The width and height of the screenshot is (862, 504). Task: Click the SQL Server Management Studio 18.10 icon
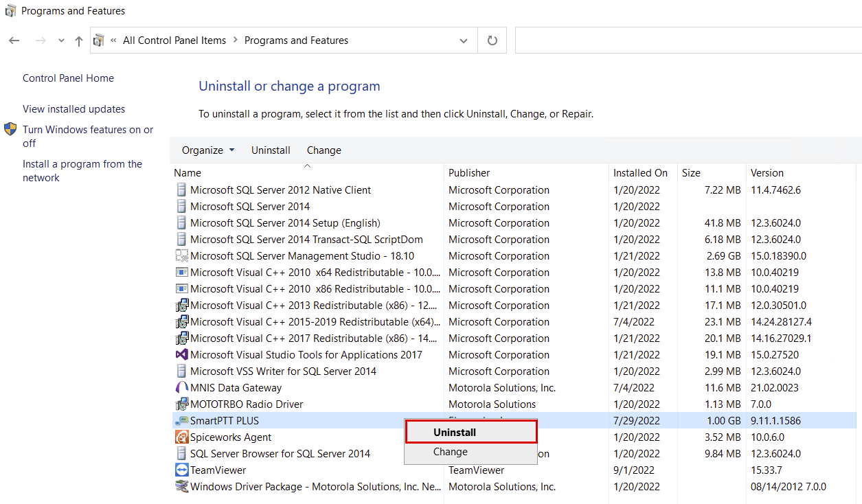[181, 256]
